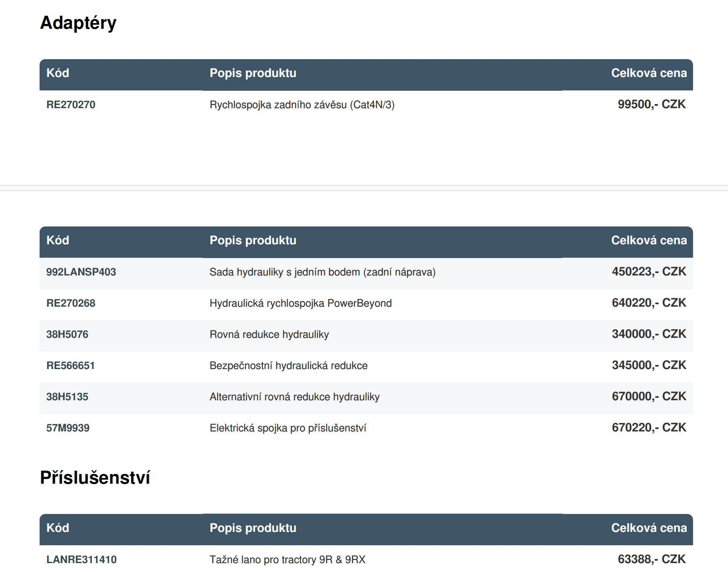The width and height of the screenshot is (728, 572).
Task: Select product code LANRE311410
Action: pos(81,559)
